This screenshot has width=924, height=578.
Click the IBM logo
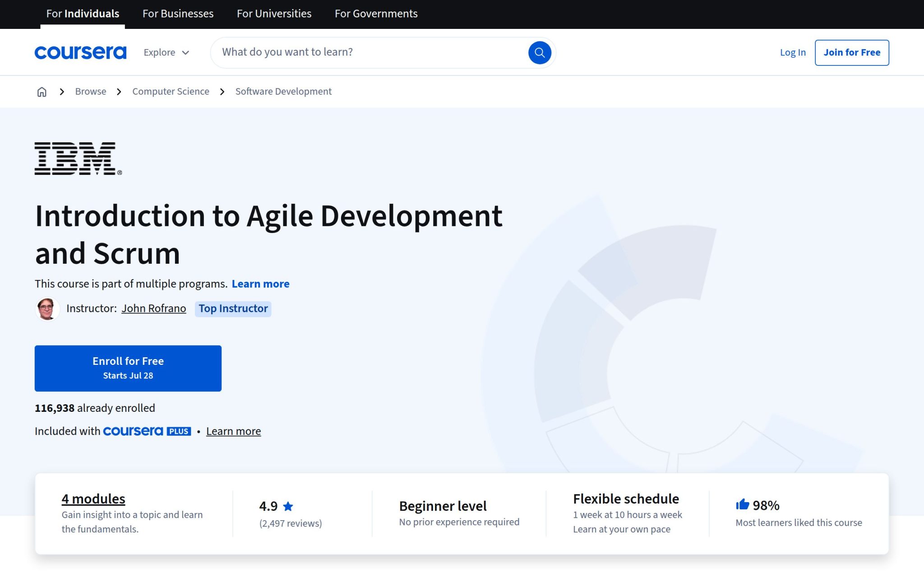coord(78,158)
